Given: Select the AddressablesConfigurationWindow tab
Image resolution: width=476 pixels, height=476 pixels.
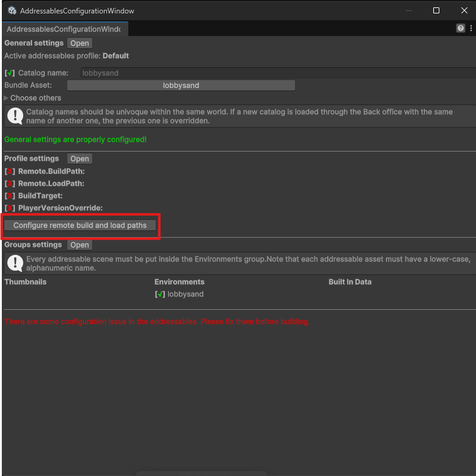Looking at the screenshot, I should [64, 29].
